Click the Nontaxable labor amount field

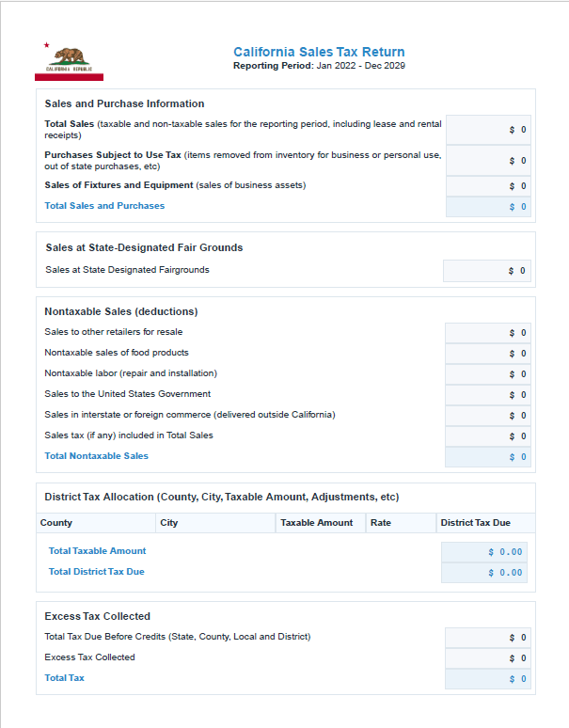[488, 374]
